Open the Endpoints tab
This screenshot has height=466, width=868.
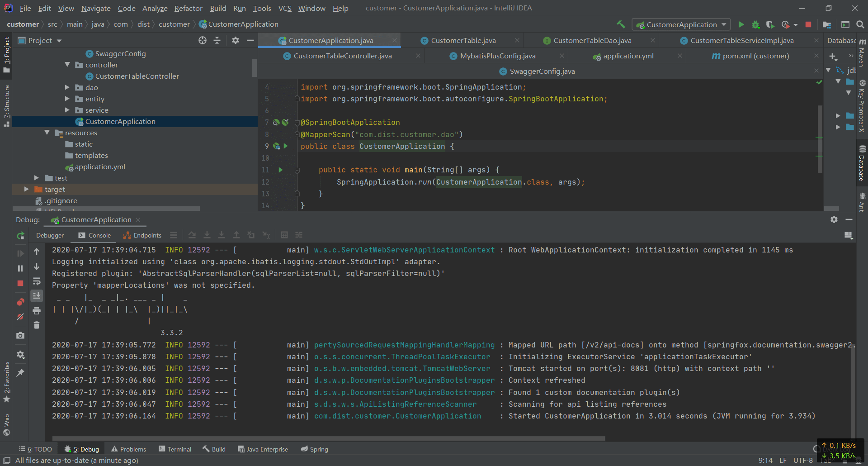tap(142, 235)
